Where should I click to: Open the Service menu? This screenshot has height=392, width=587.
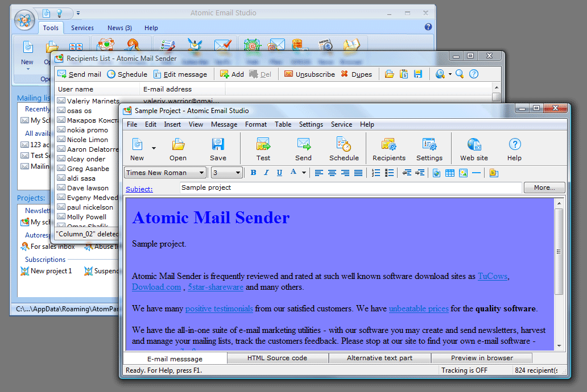[x=341, y=124]
